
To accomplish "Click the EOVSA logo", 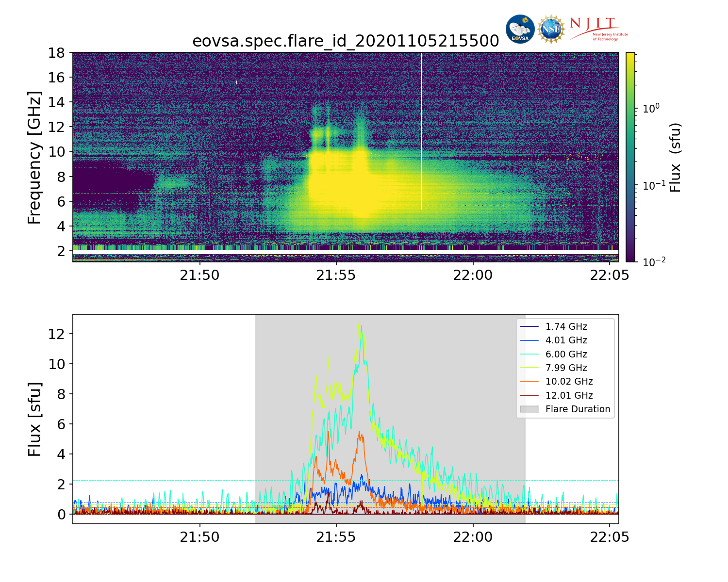I will click(x=520, y=29).
